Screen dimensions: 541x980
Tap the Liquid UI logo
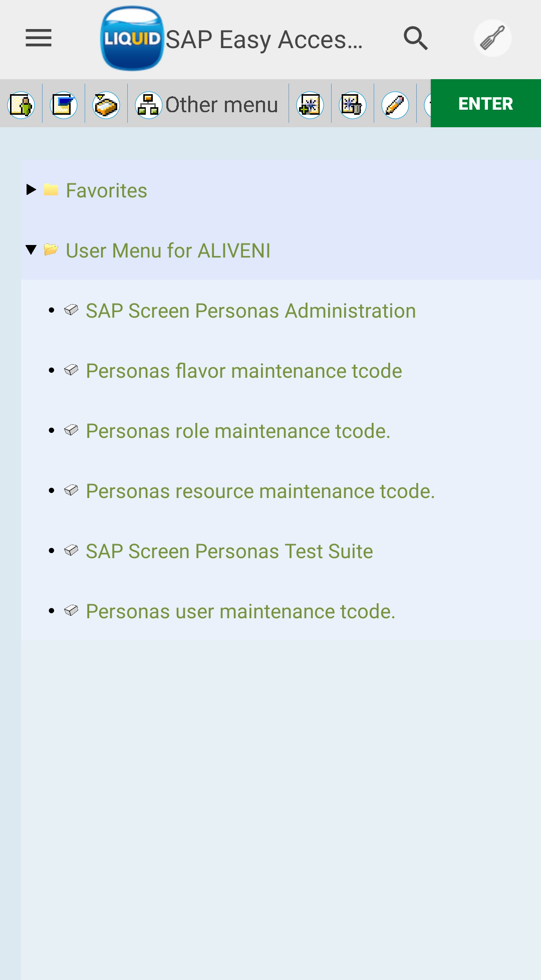tap(132, 39)
